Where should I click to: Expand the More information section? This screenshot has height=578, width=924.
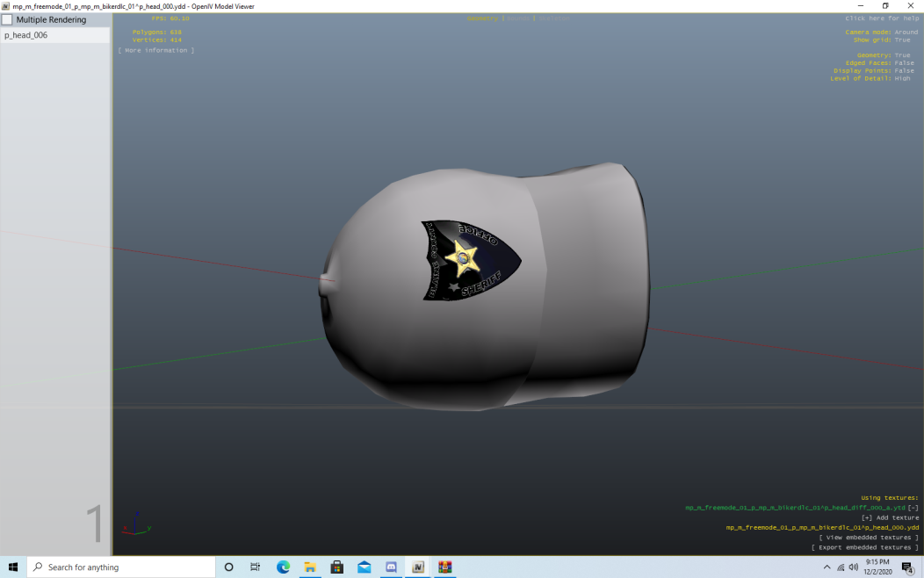[x=156, y=51]
